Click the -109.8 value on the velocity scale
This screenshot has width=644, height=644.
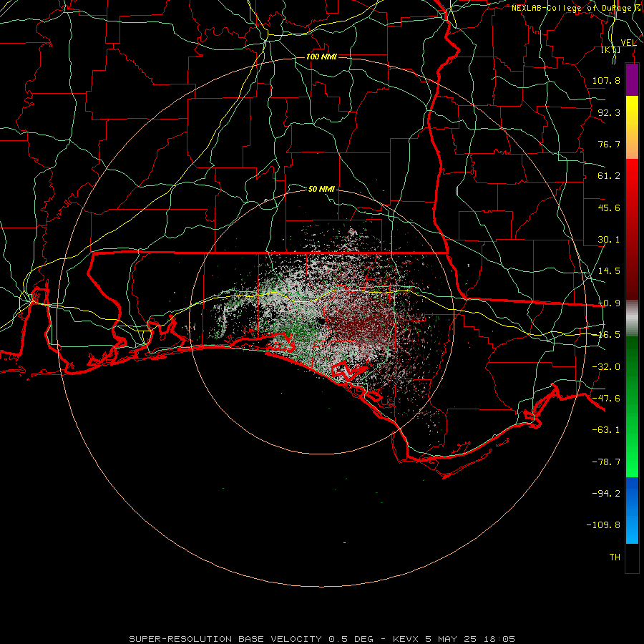click(603, 525)
